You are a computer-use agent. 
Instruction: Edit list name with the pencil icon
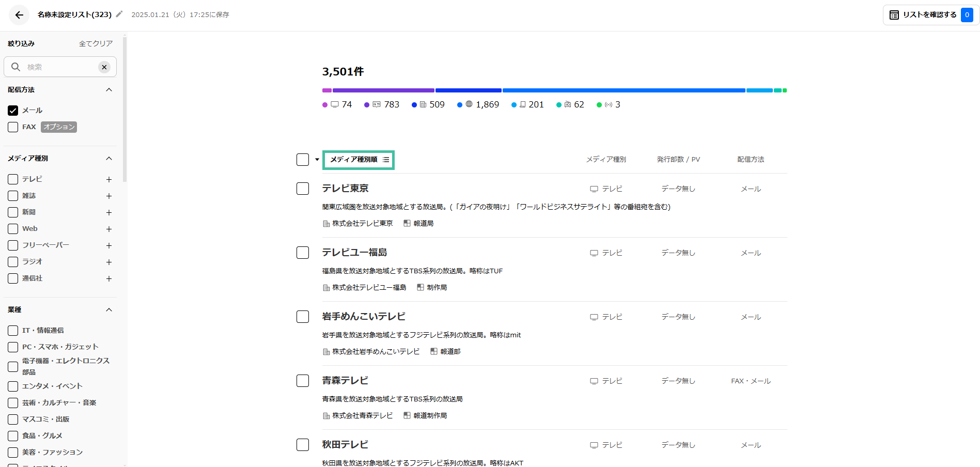(x=119, y=14)
